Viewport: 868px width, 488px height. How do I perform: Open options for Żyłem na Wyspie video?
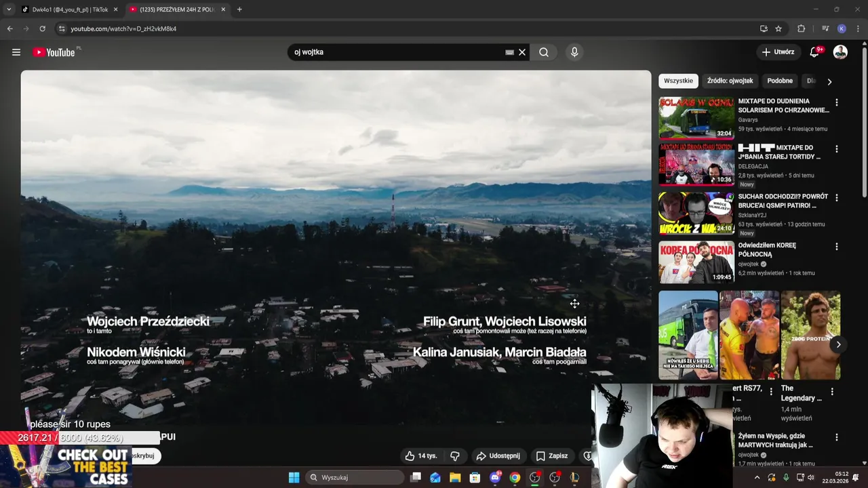[837, 438]
